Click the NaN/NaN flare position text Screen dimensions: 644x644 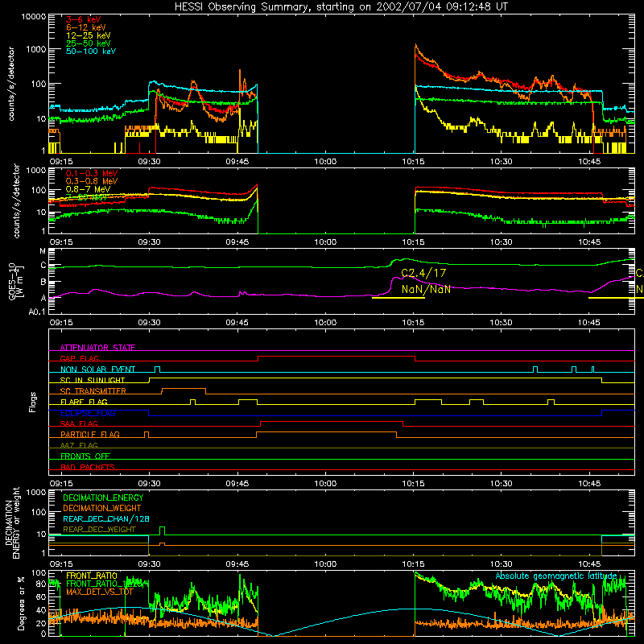tap(426, 289)
